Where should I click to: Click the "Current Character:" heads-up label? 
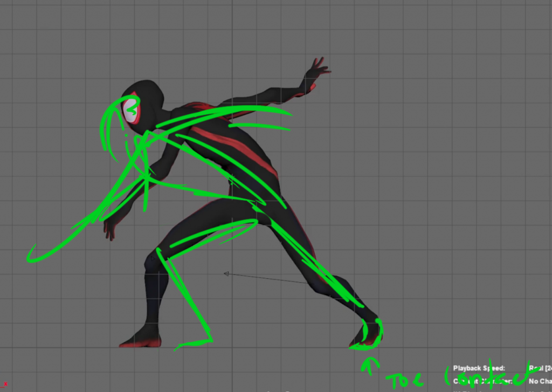(482, 381)
